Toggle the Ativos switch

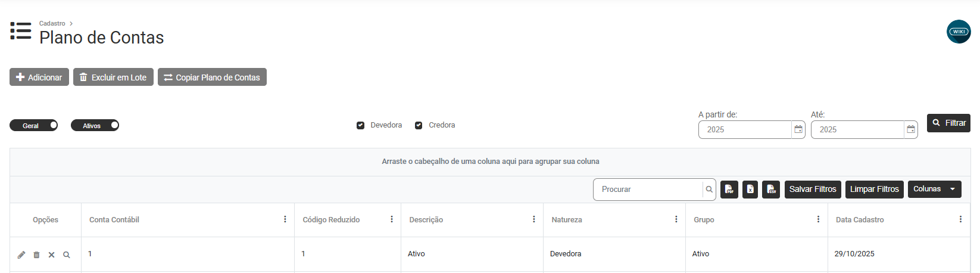point(95,125)
